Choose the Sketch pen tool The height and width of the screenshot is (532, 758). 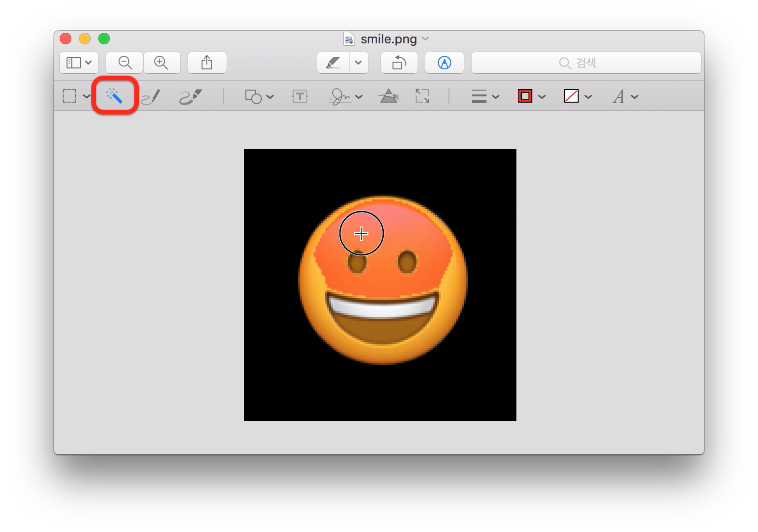pyautogui.click(x=151, y=96)
